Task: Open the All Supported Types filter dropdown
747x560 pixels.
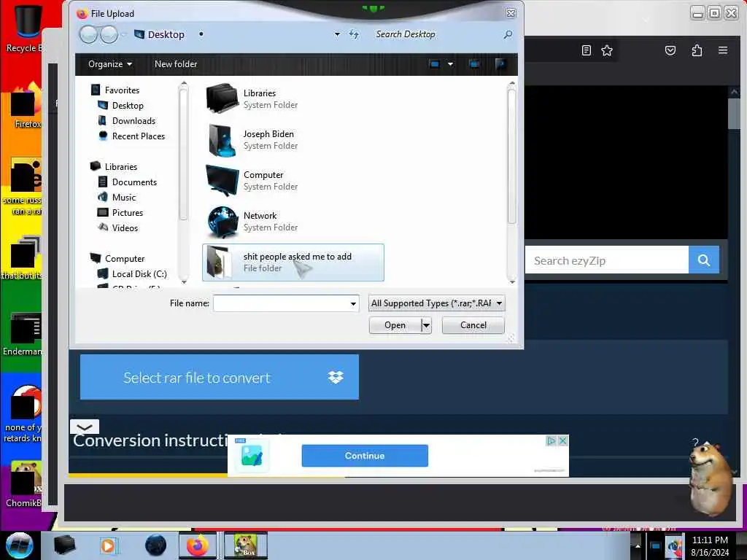Action: click(x=436, y=303)
